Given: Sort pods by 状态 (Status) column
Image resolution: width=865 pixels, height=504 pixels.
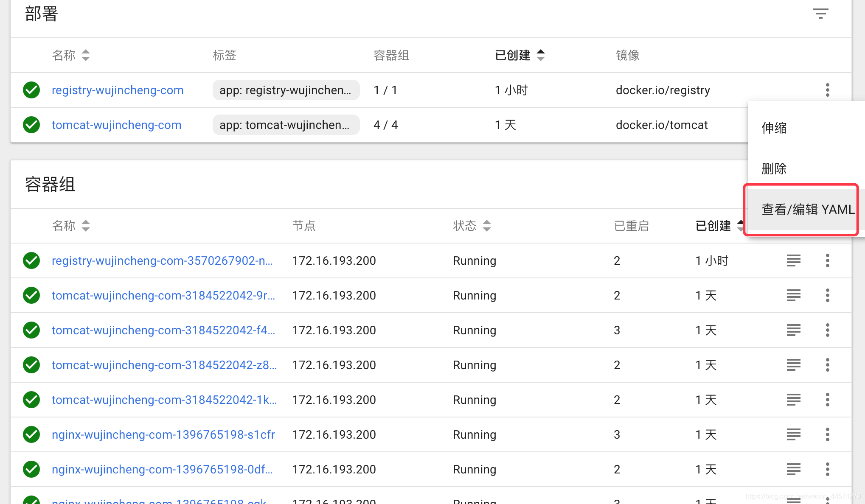Looking at the screenshot, I should 472,226.
